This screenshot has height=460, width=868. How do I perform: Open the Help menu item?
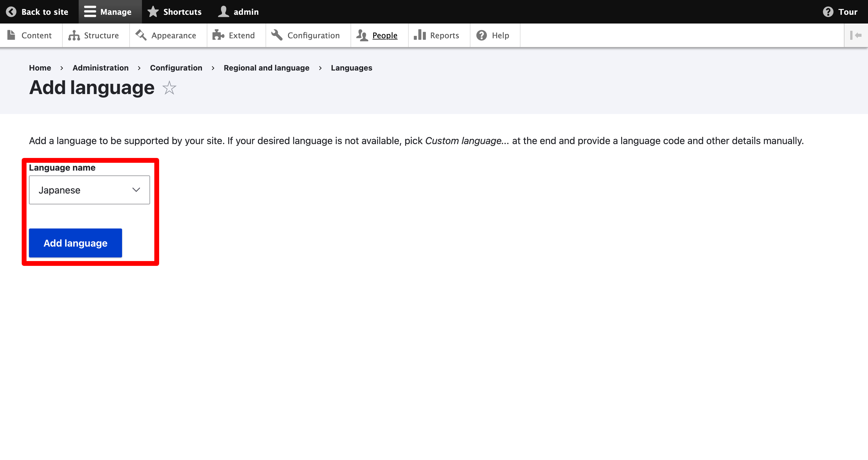point(500,35)
